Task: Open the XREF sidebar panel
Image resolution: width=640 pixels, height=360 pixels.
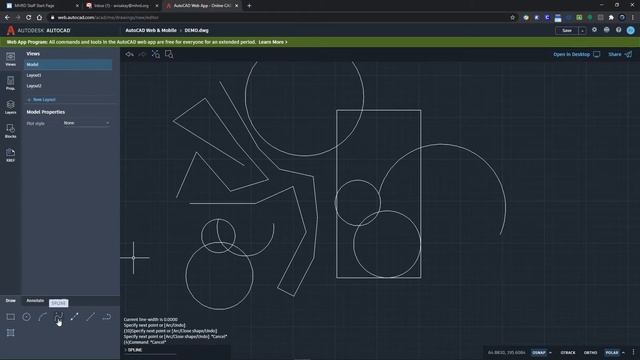Action: click(11, 155)
